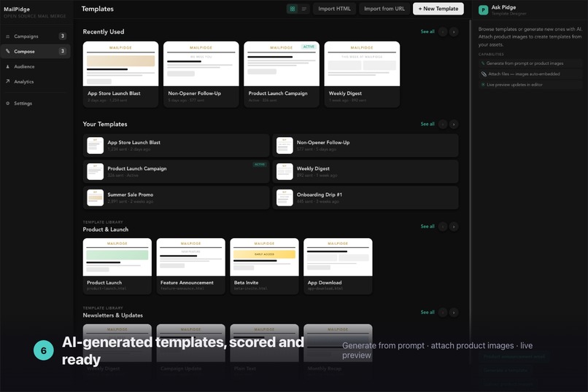Screen dimensions: 588x392
Task: Select Summer Sale Promo list row
Action: tap(176, 197)
